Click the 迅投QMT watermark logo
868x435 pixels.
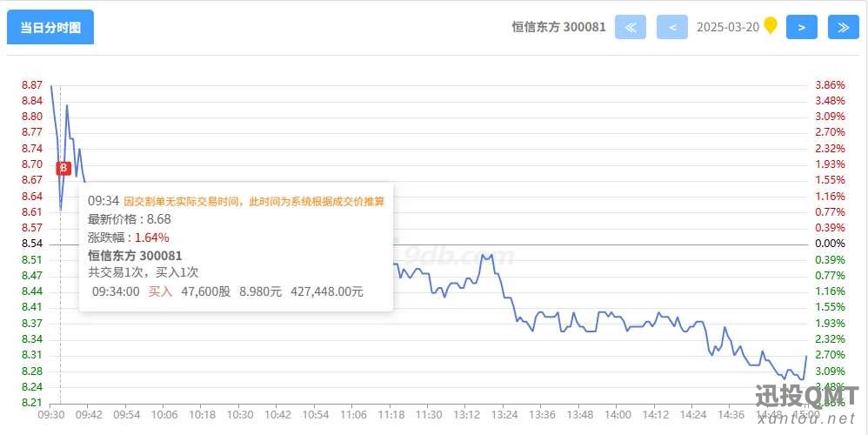(807, 404)
